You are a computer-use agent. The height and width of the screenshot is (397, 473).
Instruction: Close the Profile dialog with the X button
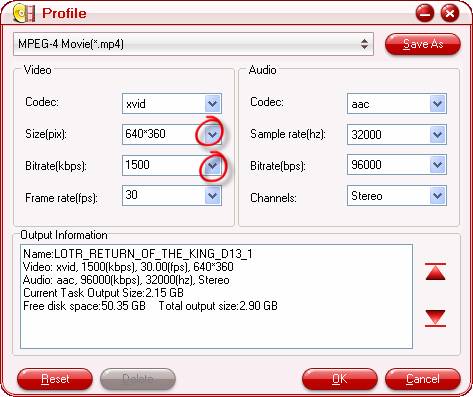click(x=450, y=13)
